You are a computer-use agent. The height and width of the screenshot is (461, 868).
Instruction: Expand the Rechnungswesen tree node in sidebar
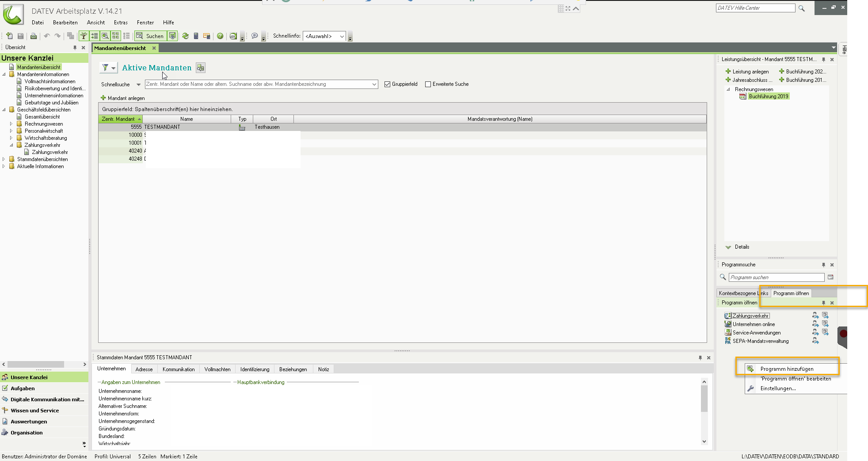click(11, 124)
